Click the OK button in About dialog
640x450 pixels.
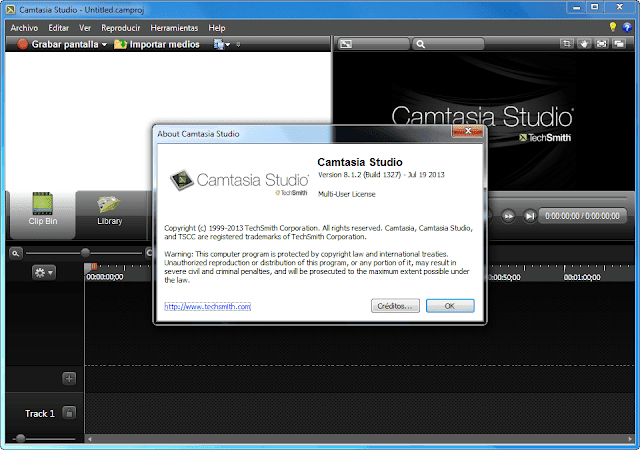[450, 306]
